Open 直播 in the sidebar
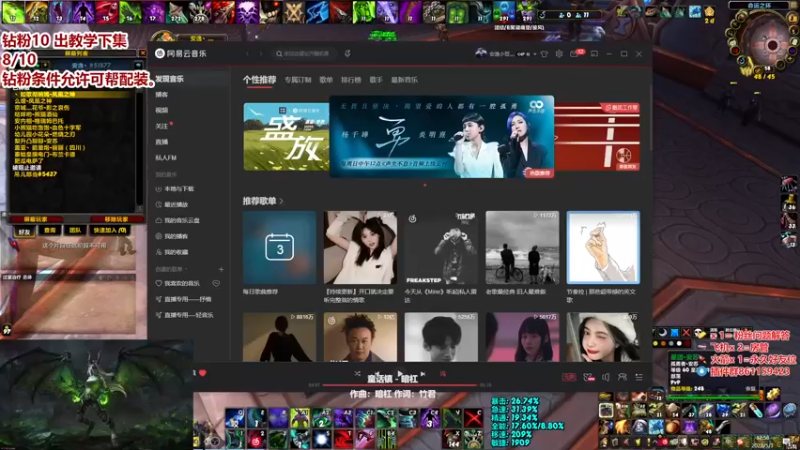This screenshot has width=800, height=450. [x=161, y=142]
